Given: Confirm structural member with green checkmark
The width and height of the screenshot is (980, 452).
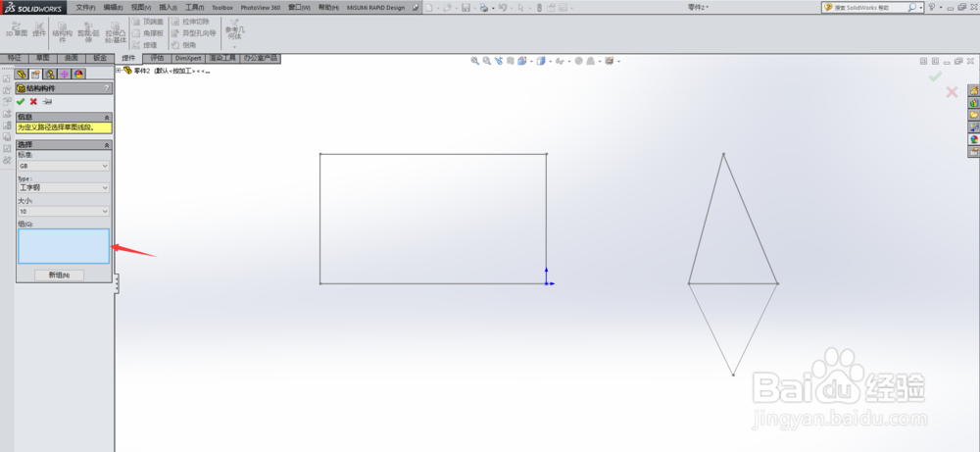Looking at the screenshot, I should [21, 101].
